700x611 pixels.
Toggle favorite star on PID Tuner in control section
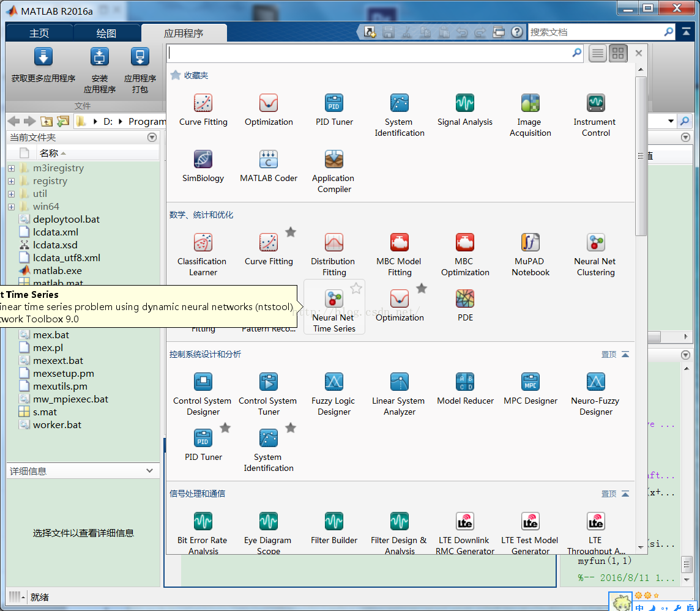coord(225,428)
